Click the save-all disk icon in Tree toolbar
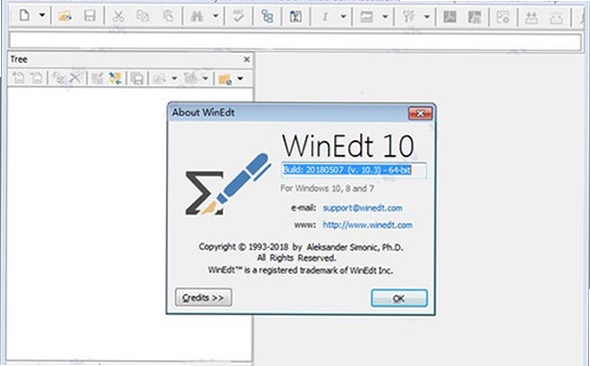The height and width of the screenshot is (366, 590). pyautogui.click(x=137, y=78)
